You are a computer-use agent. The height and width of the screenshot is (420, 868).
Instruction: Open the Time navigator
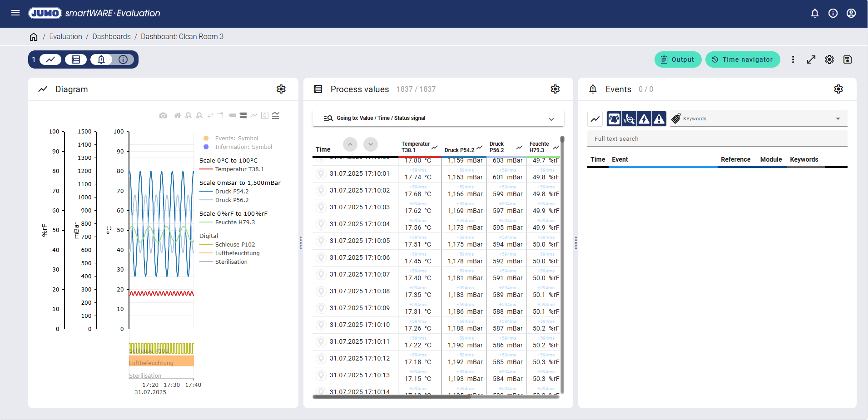click(743, 59)
